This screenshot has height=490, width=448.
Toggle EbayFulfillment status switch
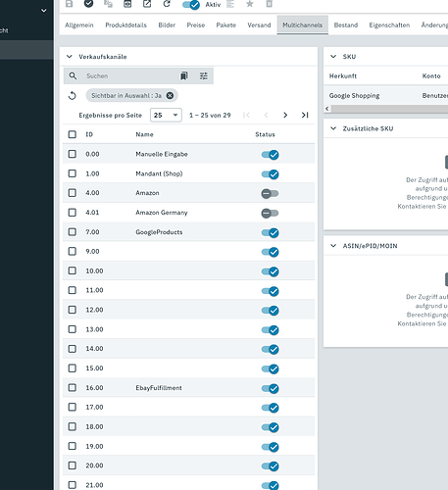point(270,388)
